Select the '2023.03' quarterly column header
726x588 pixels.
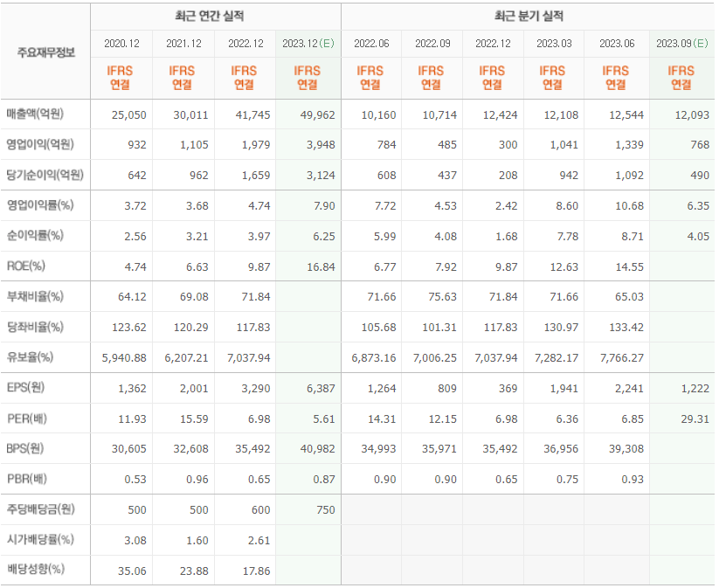click(554, 44)
